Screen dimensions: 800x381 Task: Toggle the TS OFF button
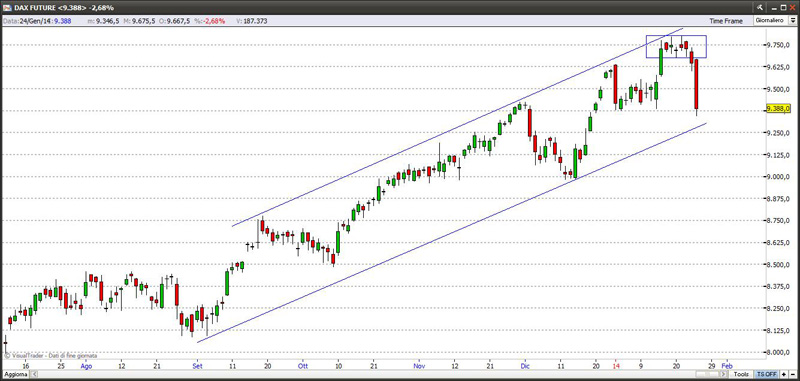[767, 374]
